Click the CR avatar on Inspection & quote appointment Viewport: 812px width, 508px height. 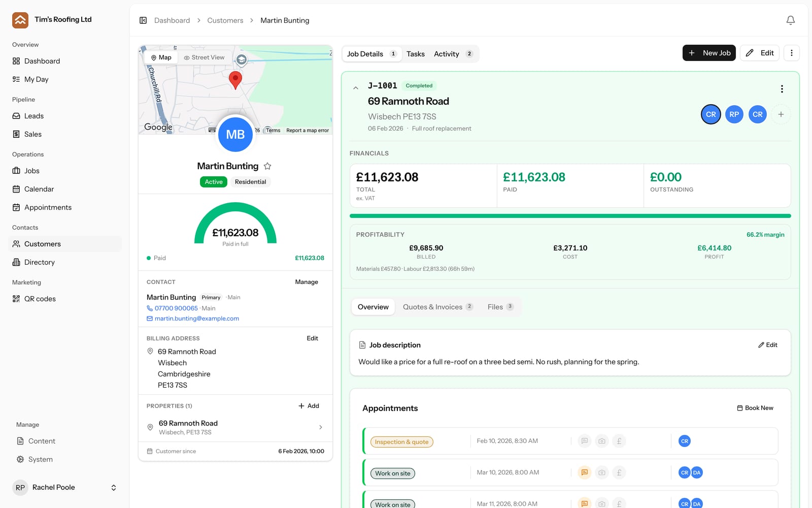pyautogui.click(x=685, y=441)
